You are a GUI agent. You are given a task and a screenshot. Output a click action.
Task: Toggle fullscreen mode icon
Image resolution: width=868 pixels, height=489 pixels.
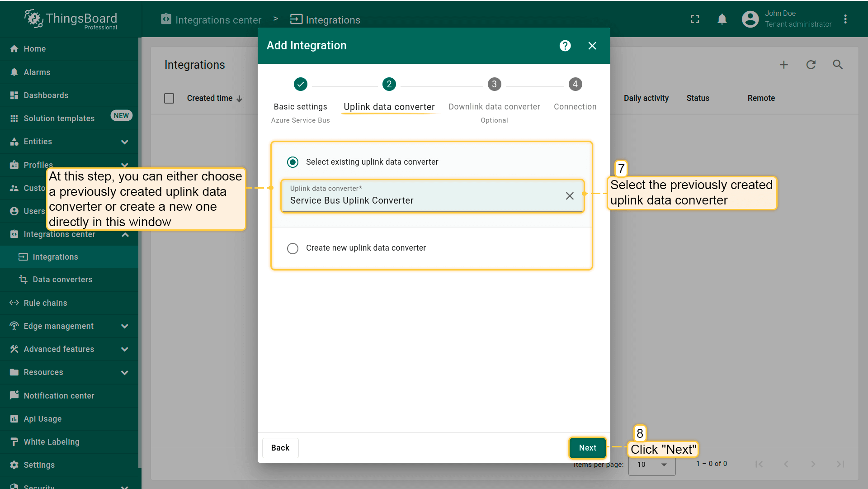695,19
